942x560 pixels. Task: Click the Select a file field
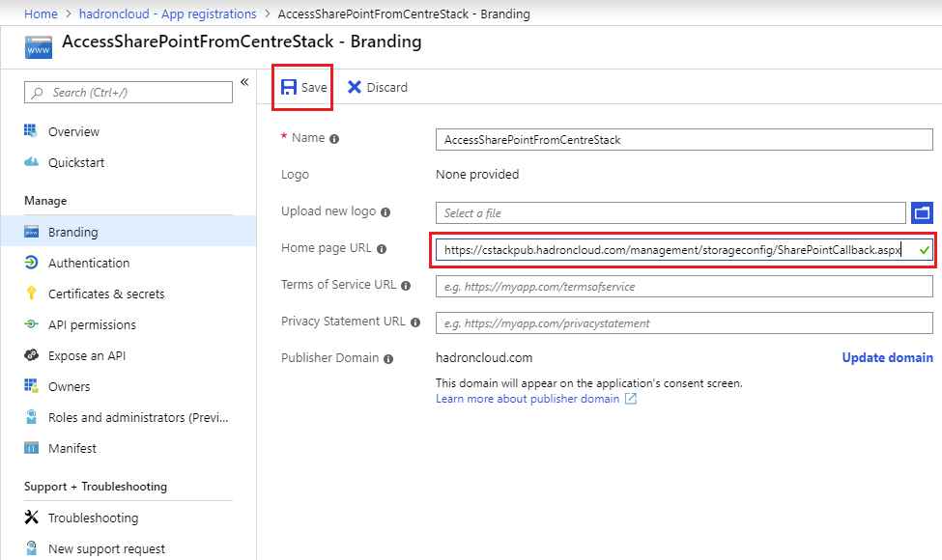[x=671, y=213]
